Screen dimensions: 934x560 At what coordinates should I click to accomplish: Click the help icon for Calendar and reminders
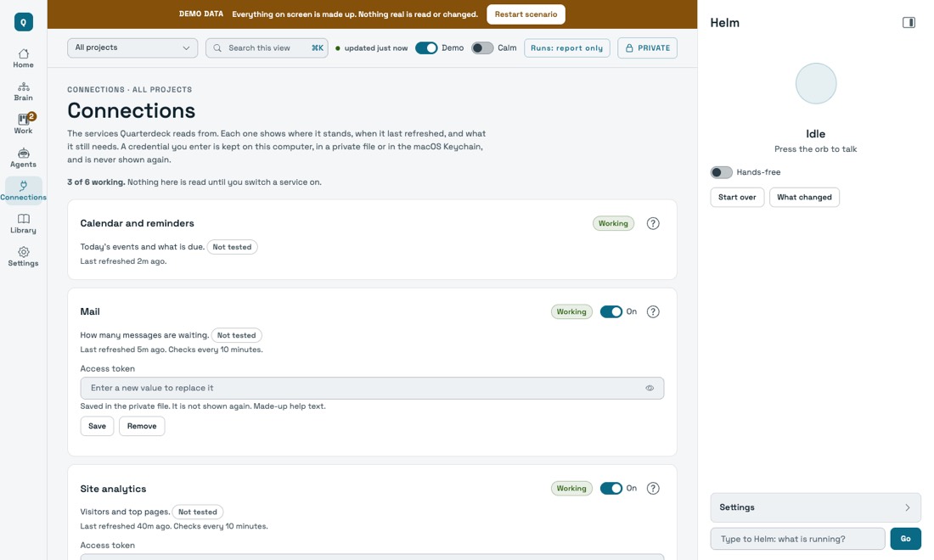[653, 223]
